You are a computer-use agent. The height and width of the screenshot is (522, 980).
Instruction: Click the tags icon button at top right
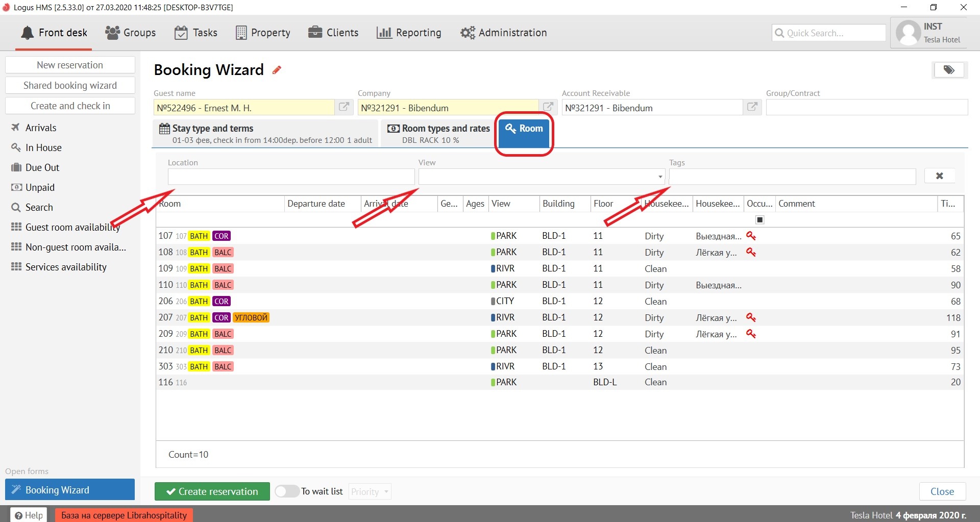tap(949, 70)
